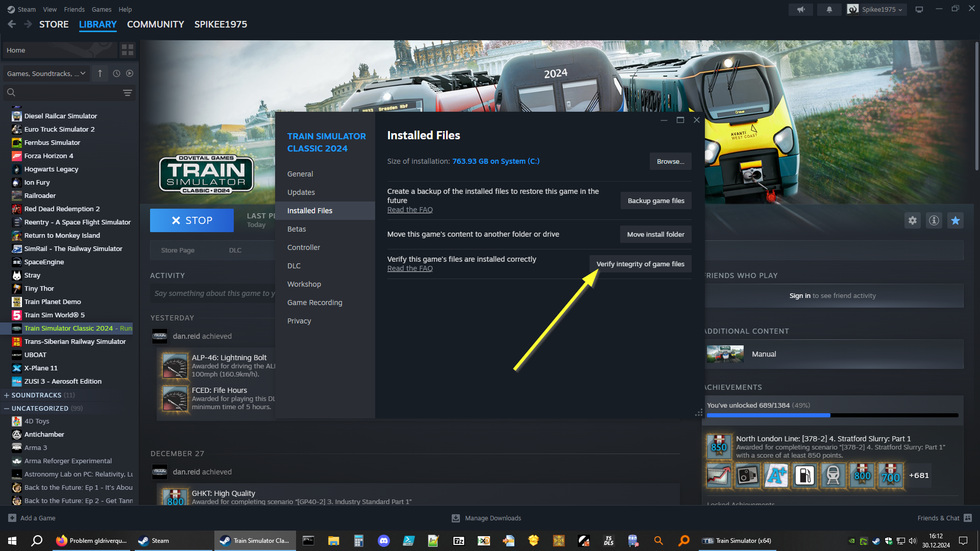Open the Help menu
Image resolution: width=980 pixels, height=551 pixels.
125,9
